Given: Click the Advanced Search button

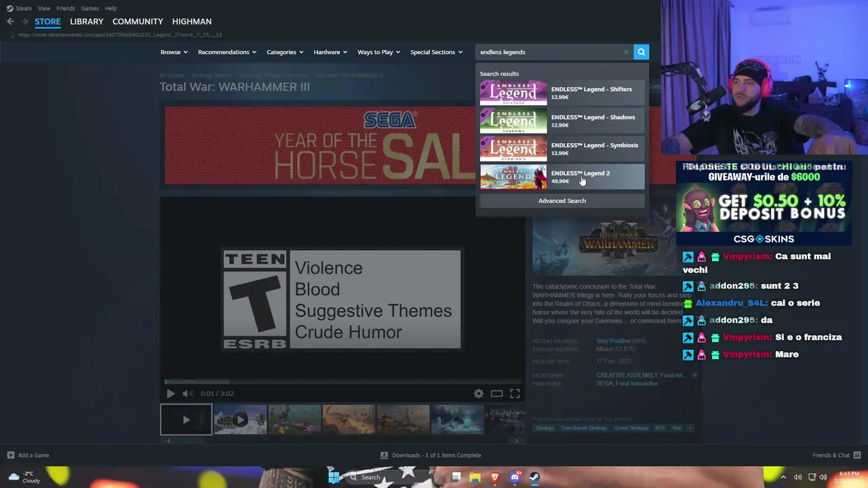Looking at the screenshot, I should point(562,201).
